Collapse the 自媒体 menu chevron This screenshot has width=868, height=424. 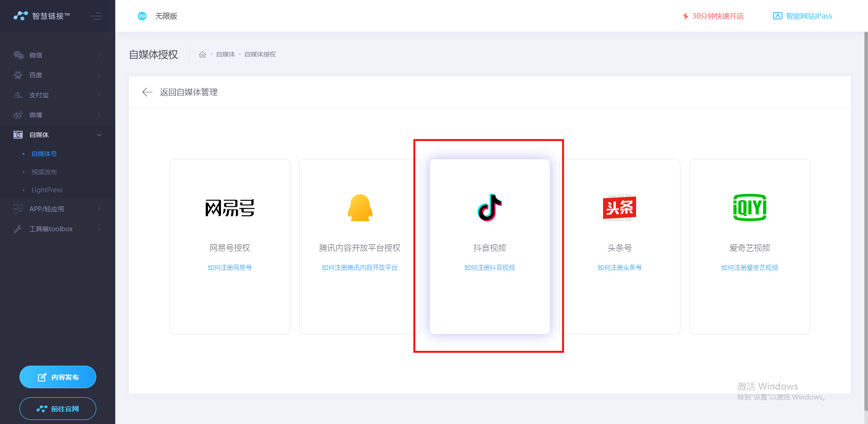click(x=99, y=135)
